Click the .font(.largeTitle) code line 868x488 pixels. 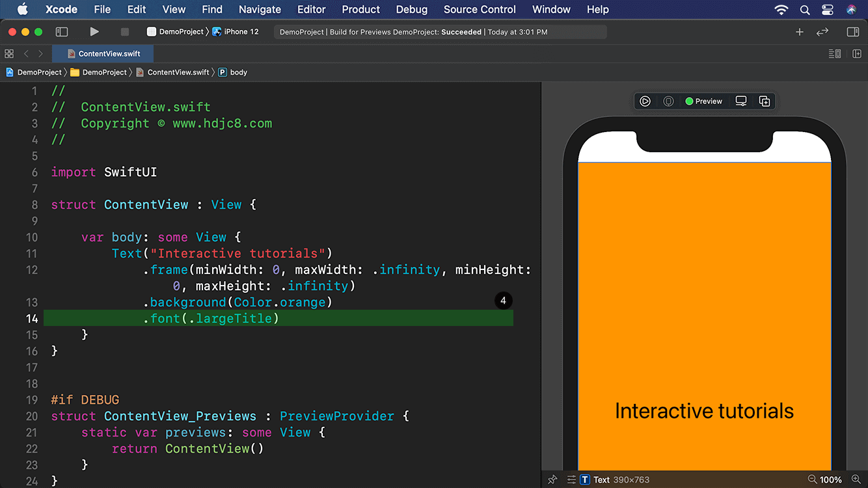211,318
